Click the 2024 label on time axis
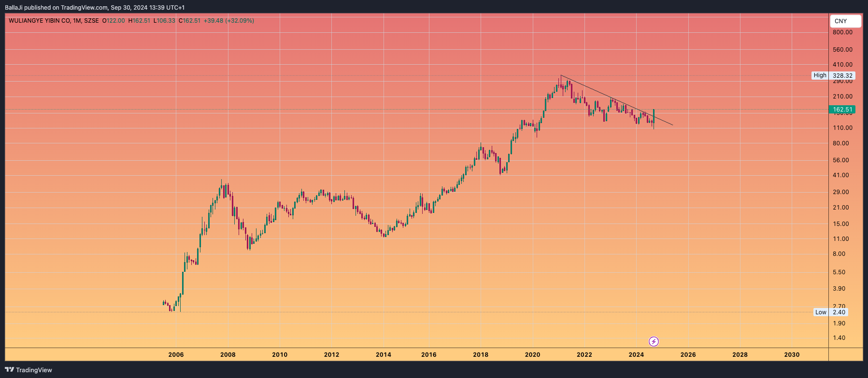Screen dimensions: 868x378 click(636, 355)
